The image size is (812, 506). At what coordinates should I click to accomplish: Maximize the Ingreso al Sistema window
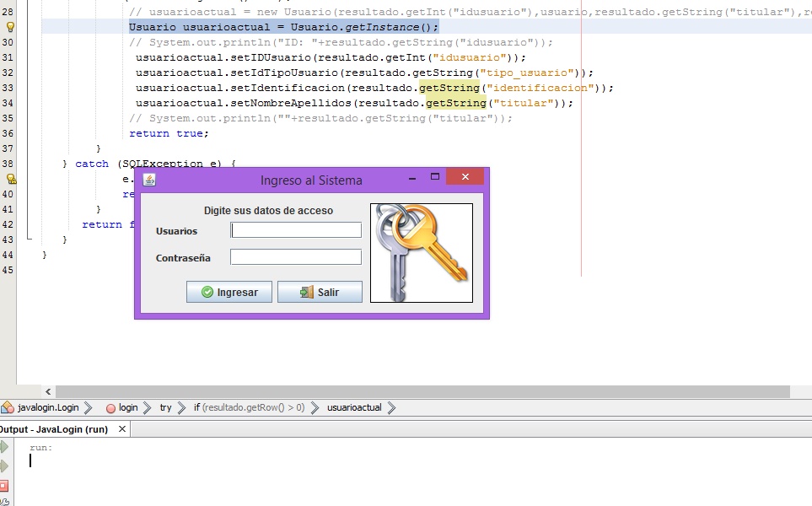(x=435, y=177)
